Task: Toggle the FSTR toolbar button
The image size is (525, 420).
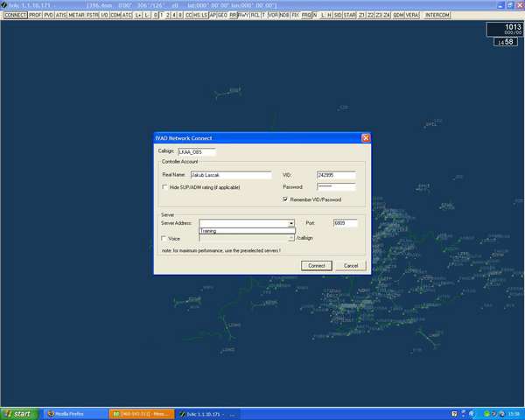Action: [93, 15]
